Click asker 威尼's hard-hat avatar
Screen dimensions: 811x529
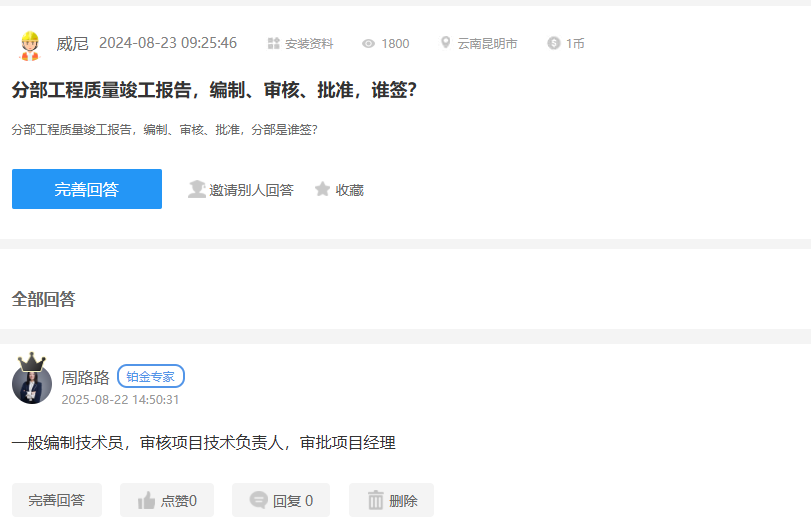coord(30,46)
